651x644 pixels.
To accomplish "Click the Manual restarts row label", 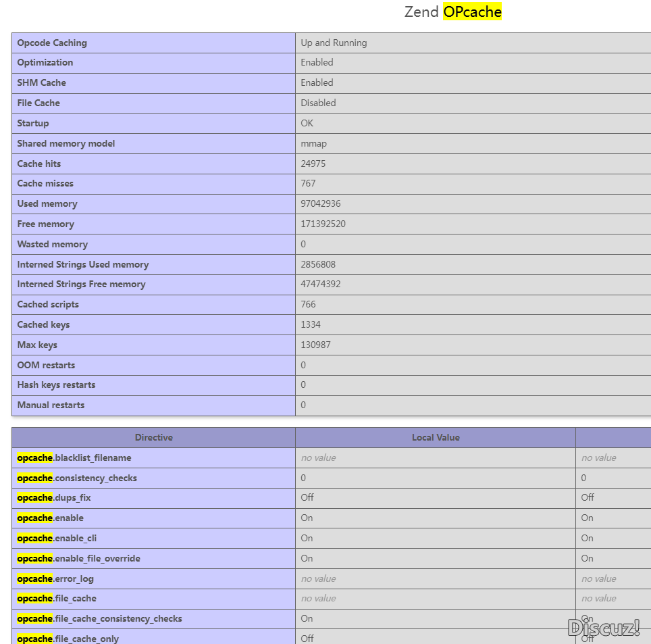I will 51,405.
